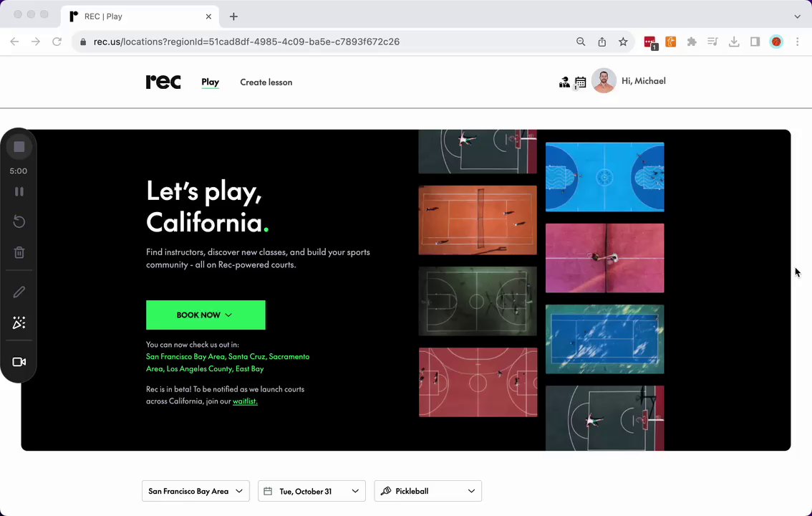Bookmark this page with the star icon
Viewport: 812px width, 516px height.
click(x=623, y=42)
